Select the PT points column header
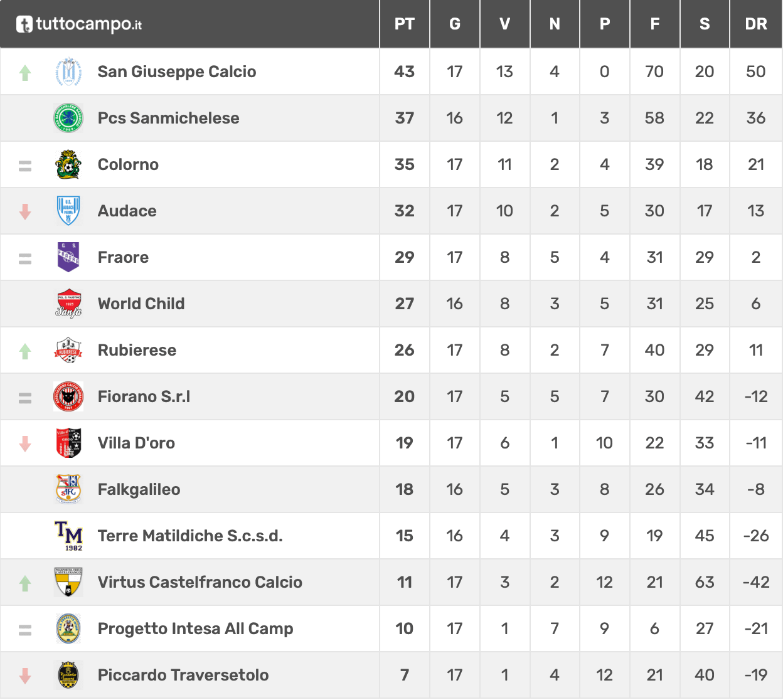Image resolution: width=783 pixels, height=700 pixels. 405,24
